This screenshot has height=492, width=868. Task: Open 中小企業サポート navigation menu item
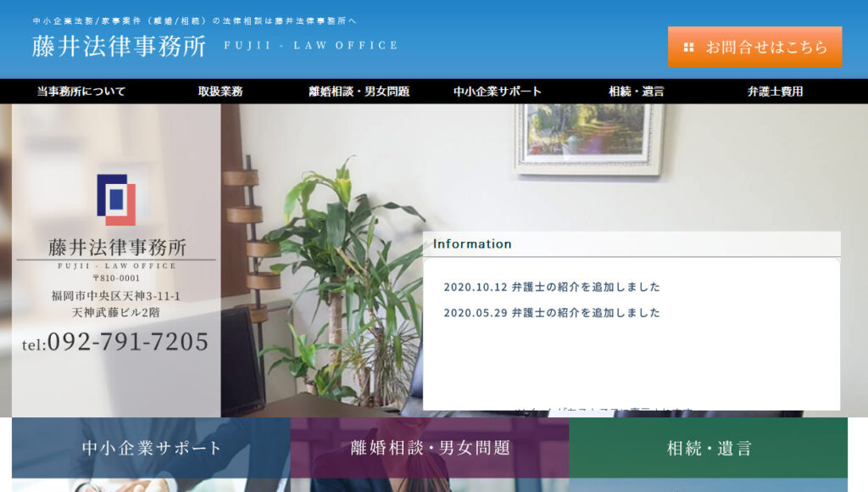(x=497, y=92)
